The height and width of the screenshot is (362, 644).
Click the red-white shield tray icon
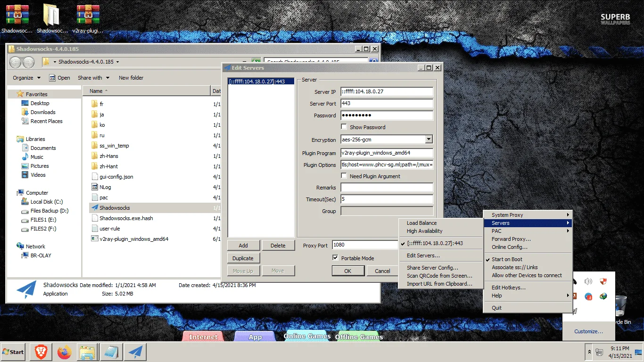coord(603,281)
